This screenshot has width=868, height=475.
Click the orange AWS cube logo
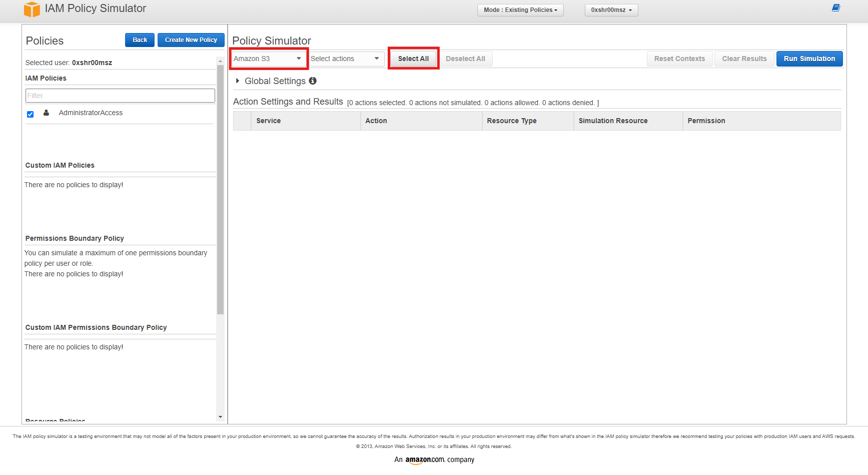click(x=32, y=9)
